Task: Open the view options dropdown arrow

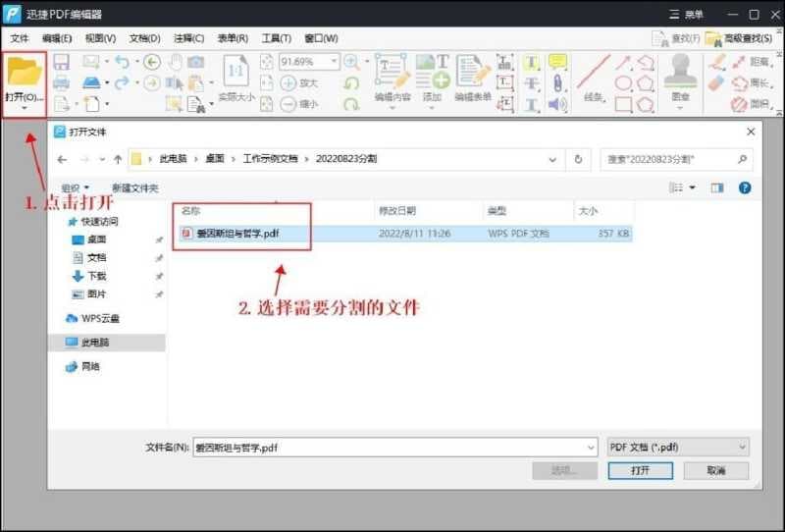Action: coord(693,187)
